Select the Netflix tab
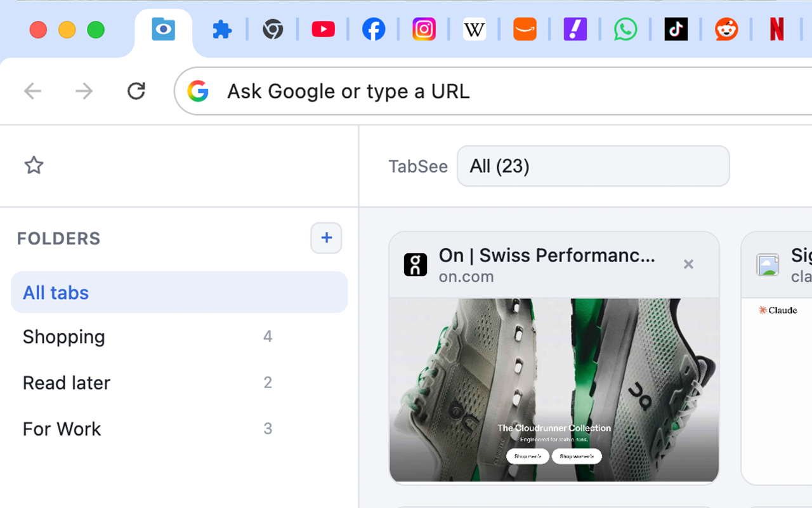This screenshot has width=812, height=508. tap(777, 29)
